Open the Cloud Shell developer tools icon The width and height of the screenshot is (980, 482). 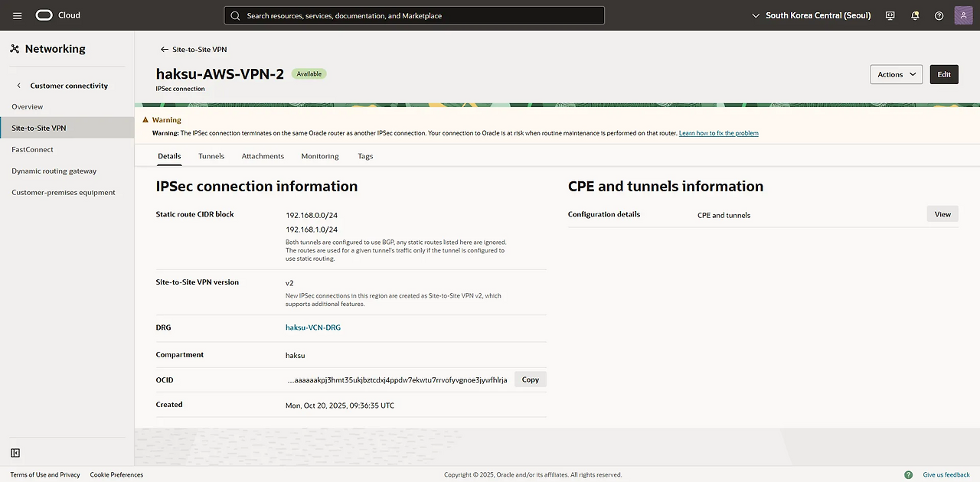click(890, 15)
